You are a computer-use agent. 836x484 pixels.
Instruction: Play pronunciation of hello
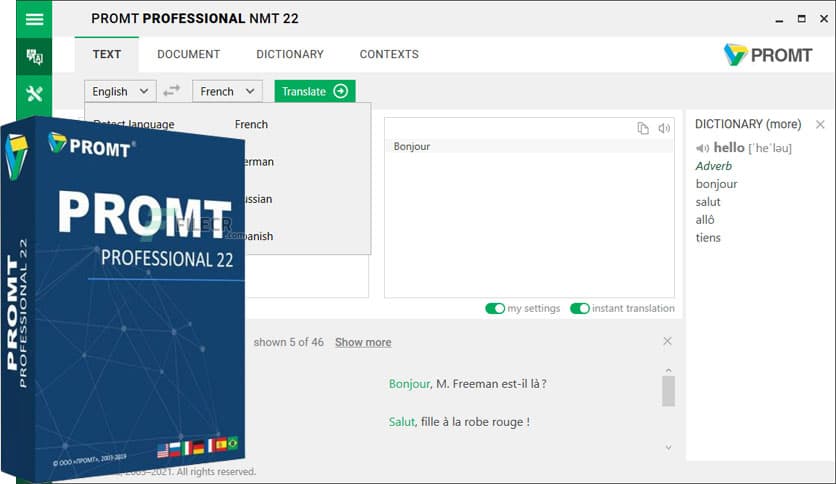[x=702, y=148]
